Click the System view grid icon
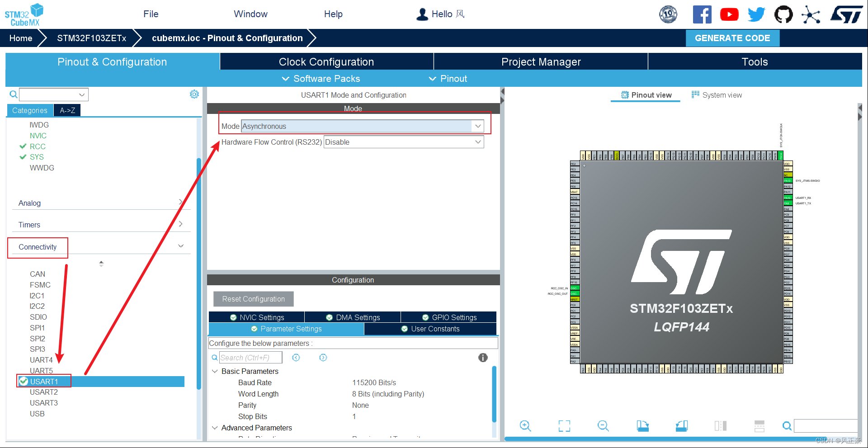Screen dimensions: 868x448 [695, 94]
